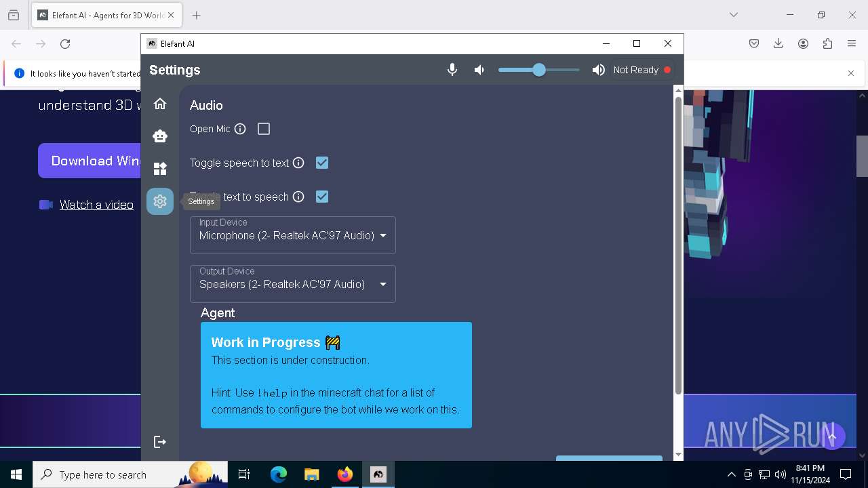Viewport: 868px width, 488px height.
Task: Open the Home page in Elefant AI sidebar
Action: [160, 104]
